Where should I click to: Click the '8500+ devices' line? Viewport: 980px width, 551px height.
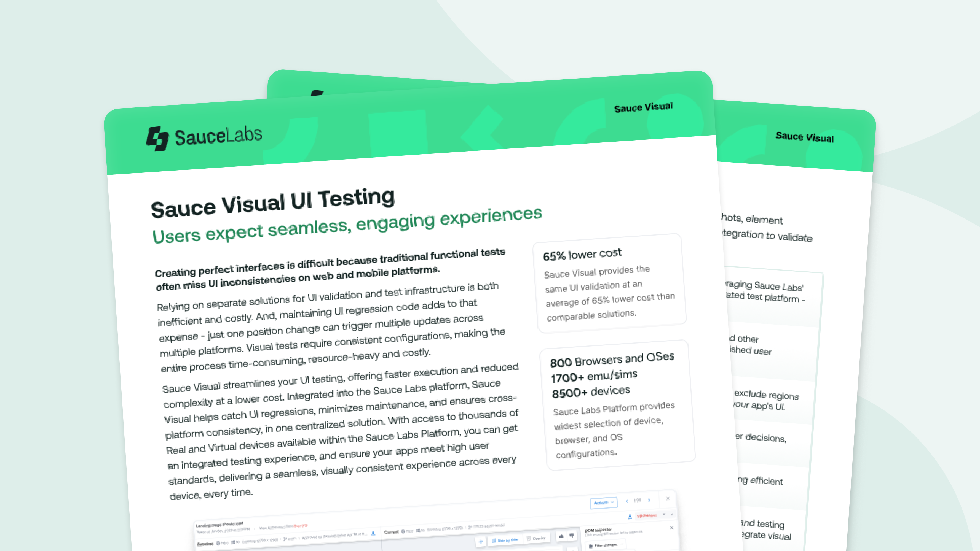pos(591,391)
